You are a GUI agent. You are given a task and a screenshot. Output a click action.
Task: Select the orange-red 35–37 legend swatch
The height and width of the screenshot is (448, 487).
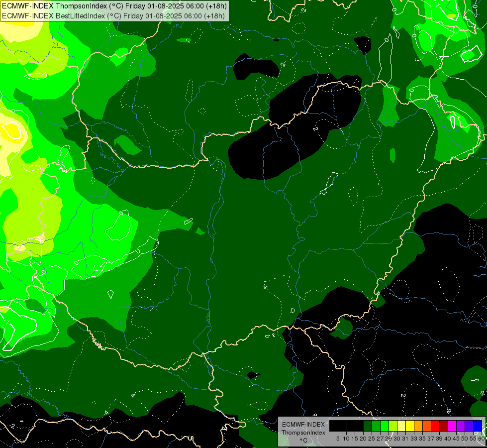(427, 426)
